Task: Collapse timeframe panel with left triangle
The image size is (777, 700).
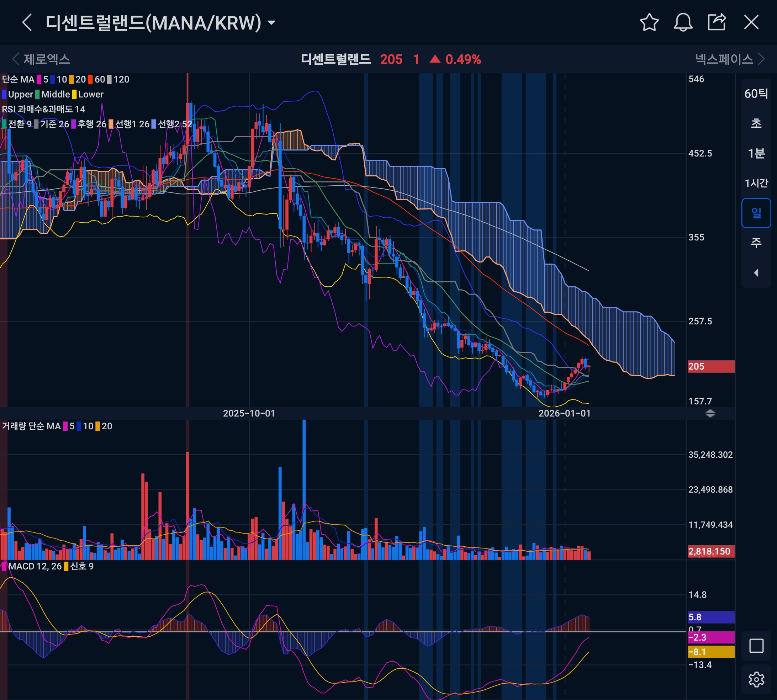Action: [756, 273]
